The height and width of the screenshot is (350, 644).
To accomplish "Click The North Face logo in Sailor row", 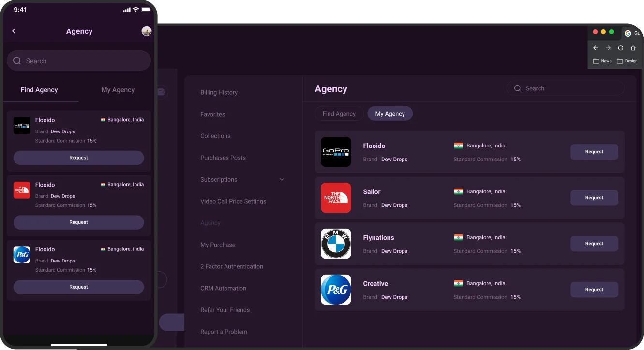I will [x=336, y=198].
